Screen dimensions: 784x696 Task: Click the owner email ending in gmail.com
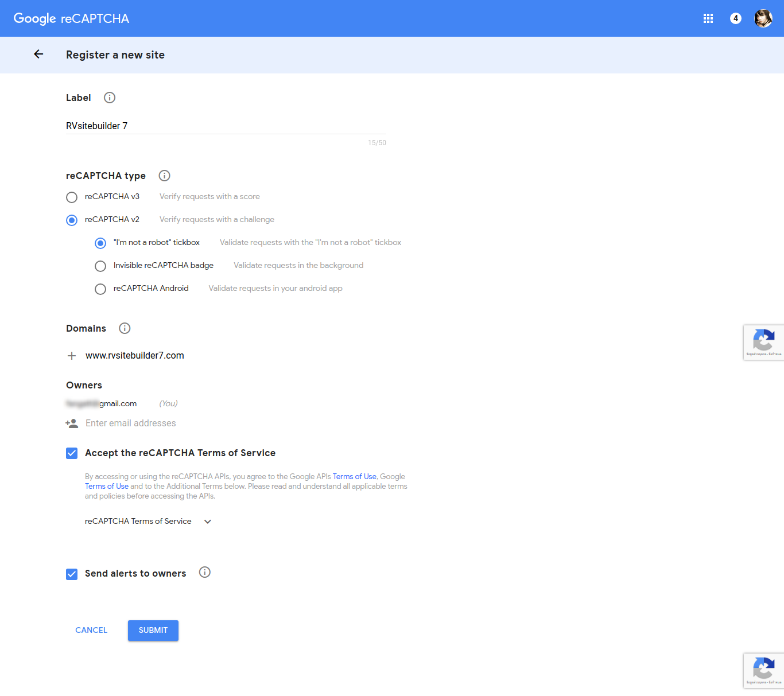pos(102,403)
